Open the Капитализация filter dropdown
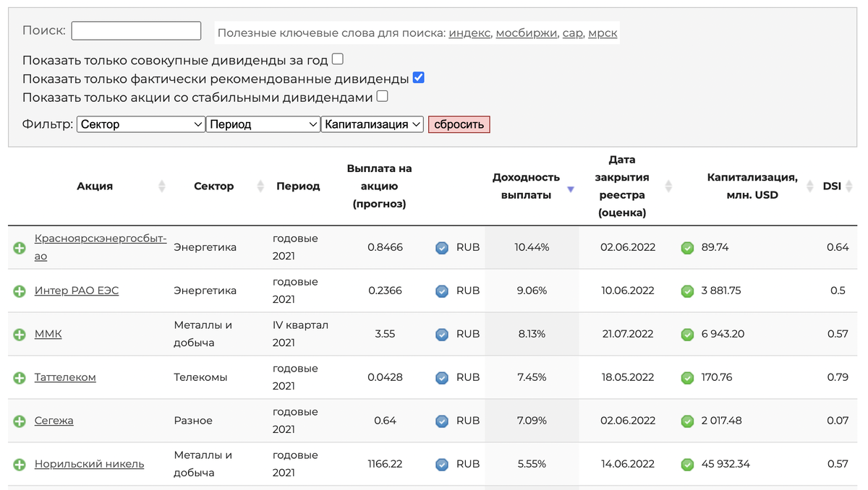This screenshot has width=868, height=490. coord(373,124)
